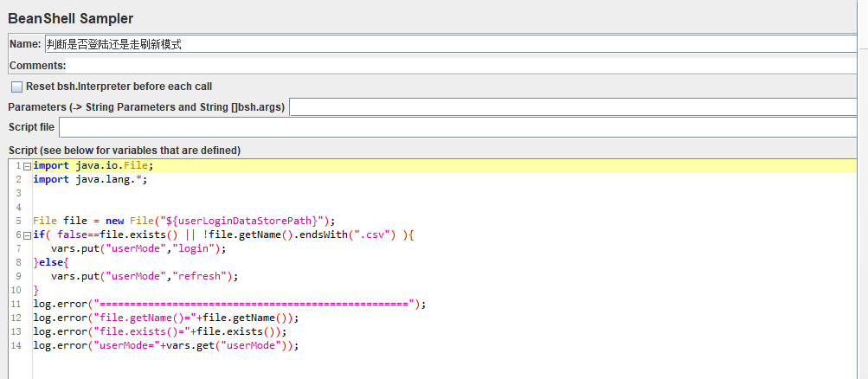
Task: Click the vars.put userMode refresh line
Action: pyautogui.click(x=145, y=276)
